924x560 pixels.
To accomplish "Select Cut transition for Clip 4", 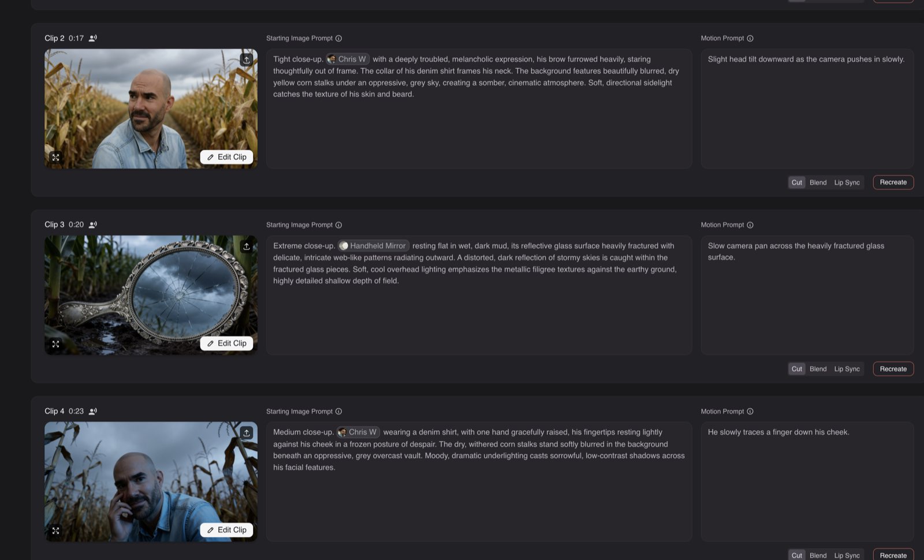I will pyautogui.click(x=797, y=555).
